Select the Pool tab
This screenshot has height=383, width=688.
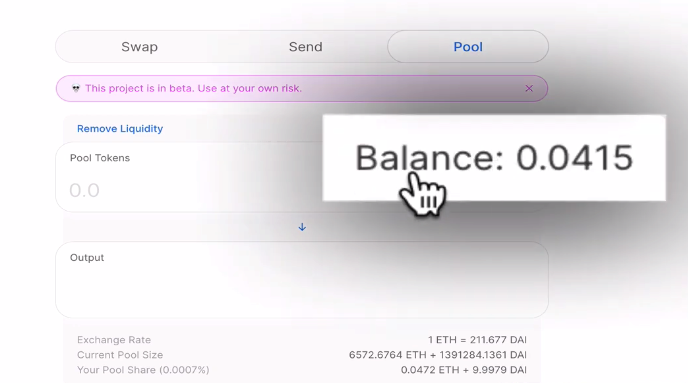point(468,47)
